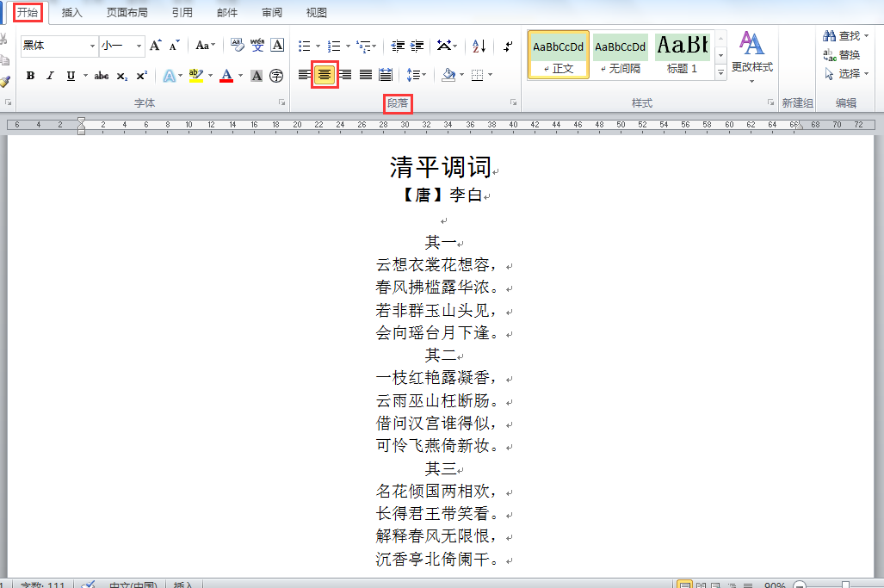Viewport: 884px width, 588px height.
Task: Open 选择 menu
Action: [x=845, y=74]
